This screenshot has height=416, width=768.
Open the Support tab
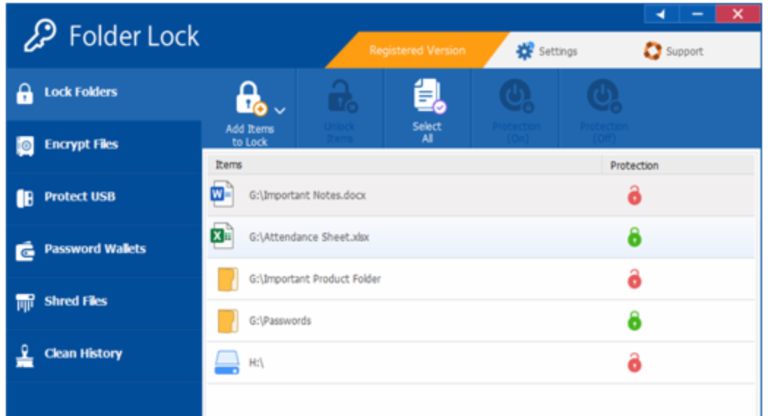[673, 51]
